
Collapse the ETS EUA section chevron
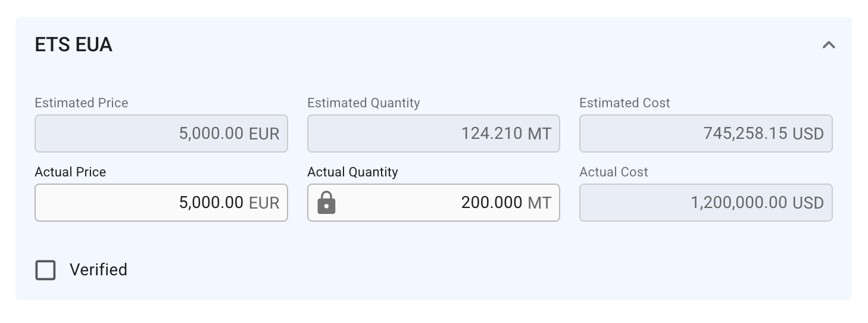829,45
